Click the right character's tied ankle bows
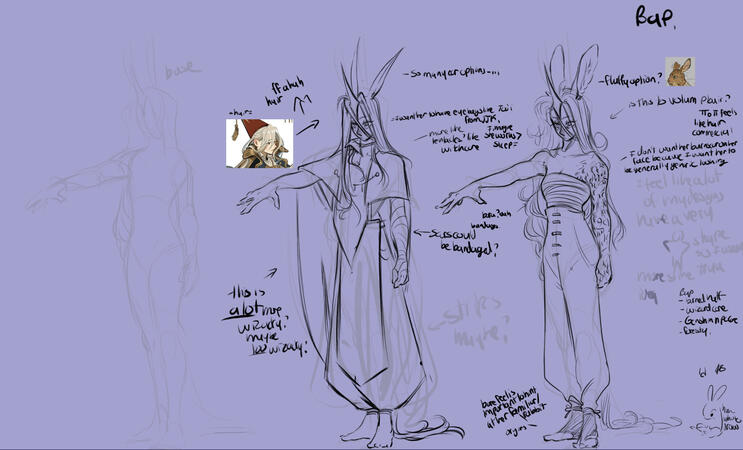 pos(576,410)
